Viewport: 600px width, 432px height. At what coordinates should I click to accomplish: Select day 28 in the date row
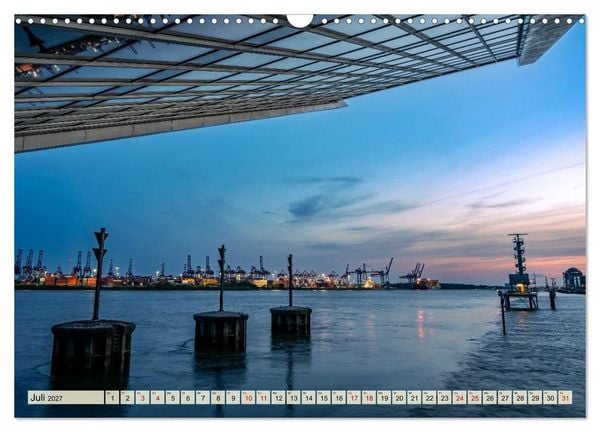pos(520,397)
